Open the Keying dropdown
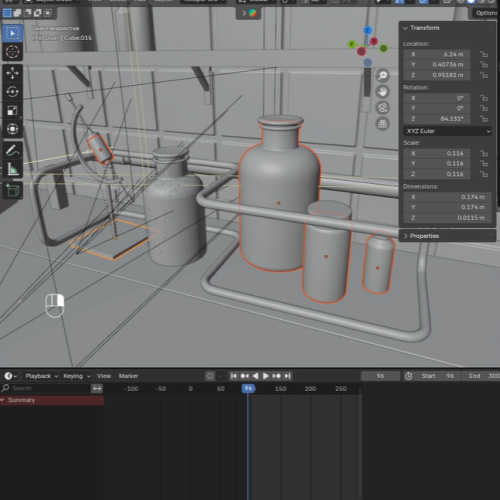The image size is (500, 500). tap(77, 376)
